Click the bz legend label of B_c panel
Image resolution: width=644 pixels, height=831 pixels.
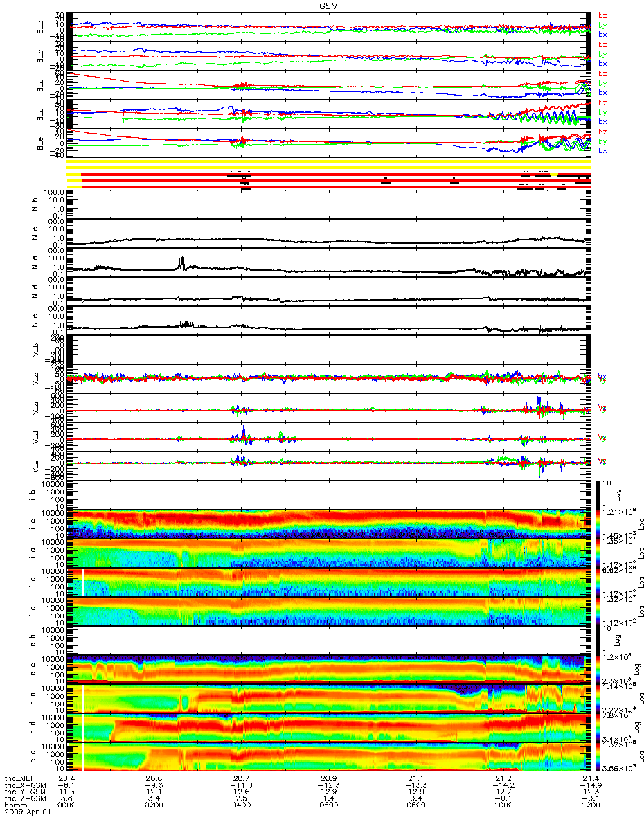click(602, 45)
